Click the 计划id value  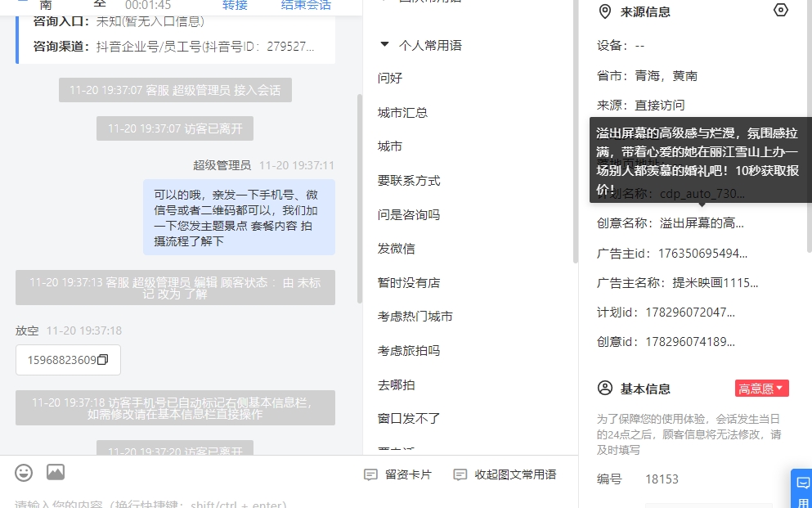690,312
